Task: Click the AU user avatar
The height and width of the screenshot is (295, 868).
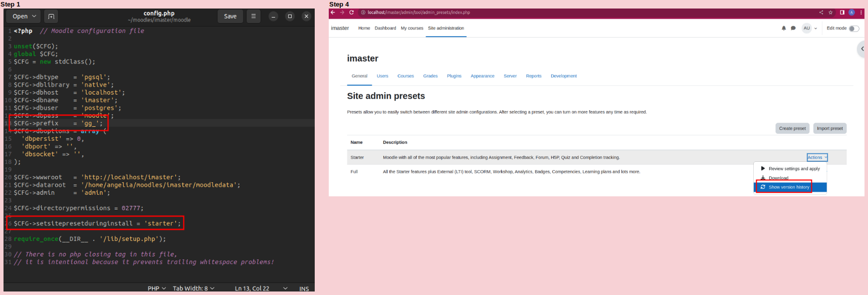Action: (x=807, y=28)
